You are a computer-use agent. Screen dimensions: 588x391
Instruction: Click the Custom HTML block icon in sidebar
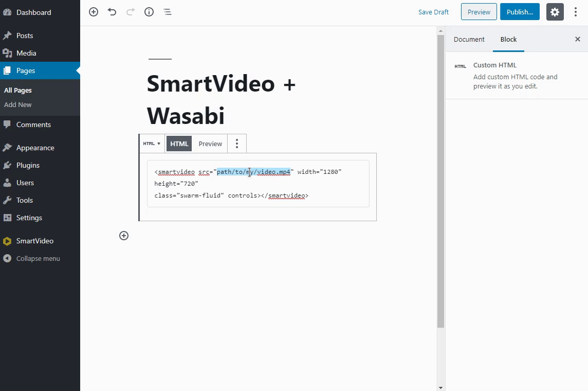[x=460, y=66]
